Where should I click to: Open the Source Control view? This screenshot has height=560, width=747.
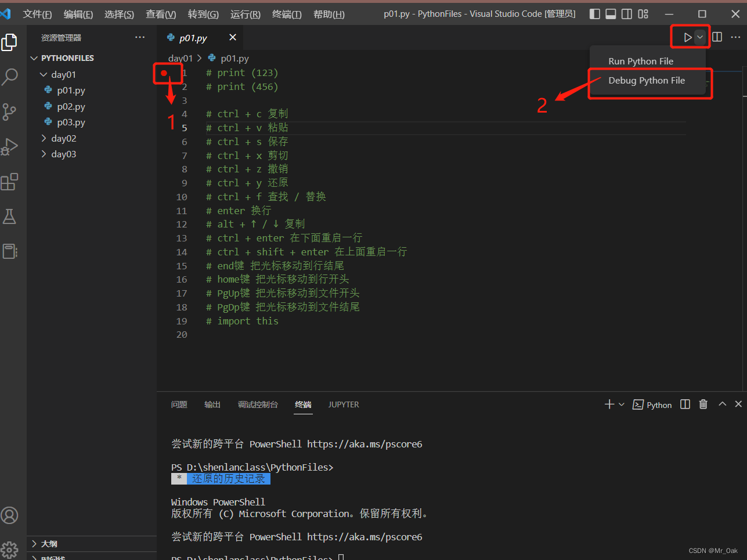coord(10,111)
